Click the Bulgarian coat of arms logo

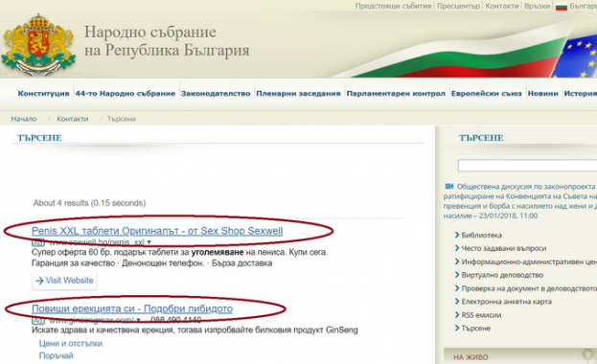coord(38,44)
